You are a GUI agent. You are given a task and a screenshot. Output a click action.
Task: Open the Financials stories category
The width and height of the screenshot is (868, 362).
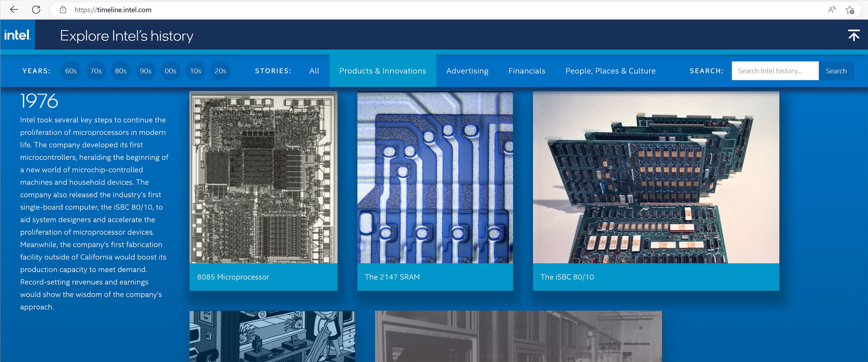(527, 71)
